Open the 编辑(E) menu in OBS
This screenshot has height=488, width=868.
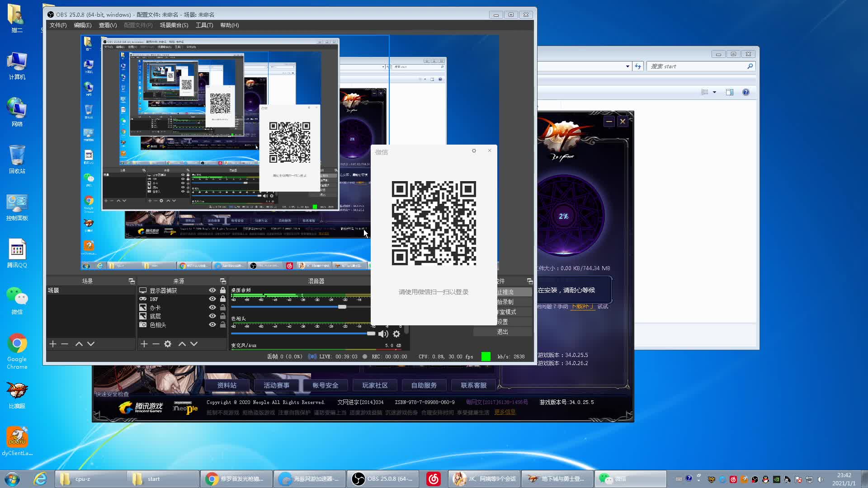[83, 25]
